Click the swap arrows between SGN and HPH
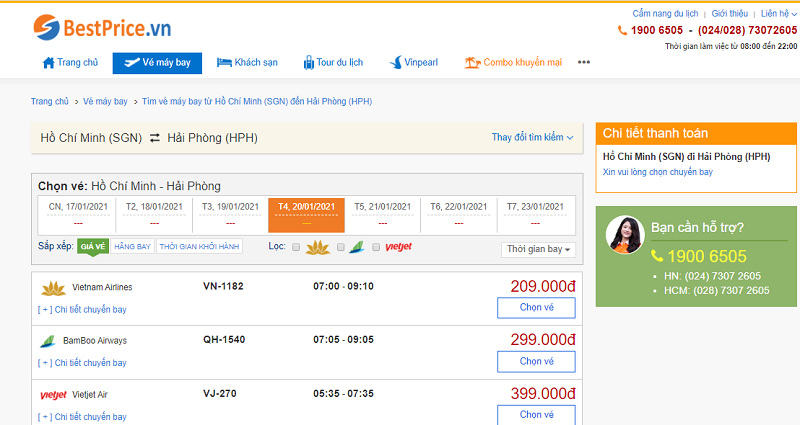The image size is (800, 425). click(x=155, y=138)
